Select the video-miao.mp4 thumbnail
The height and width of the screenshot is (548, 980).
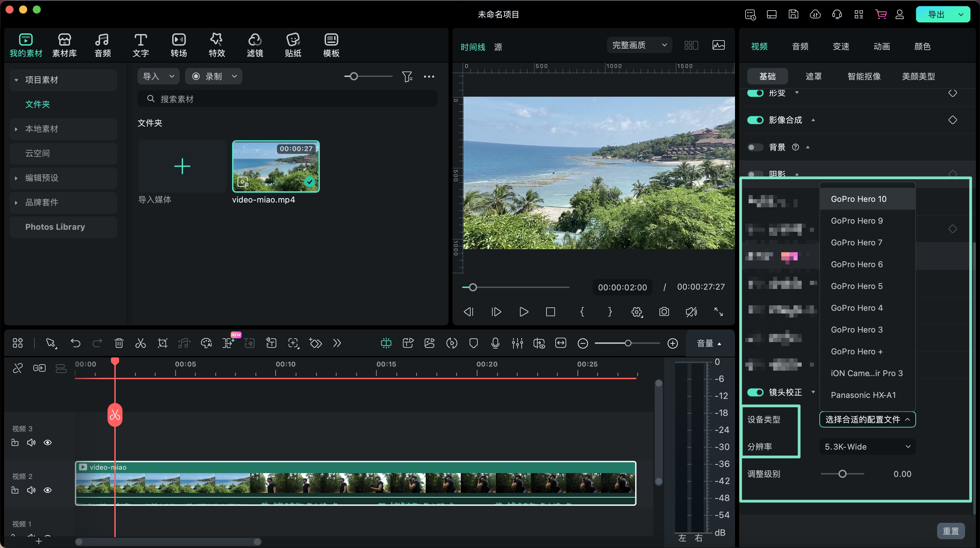tap(276, 166)
